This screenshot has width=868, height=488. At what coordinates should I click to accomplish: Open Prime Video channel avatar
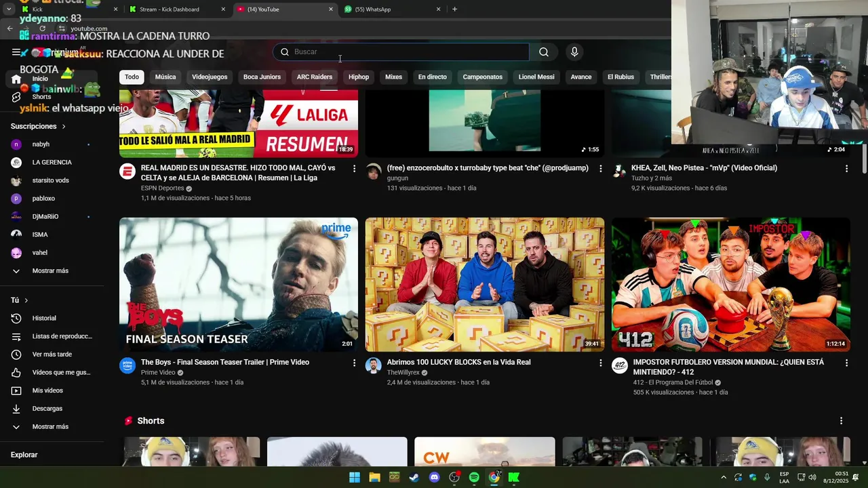pos(127,365)
